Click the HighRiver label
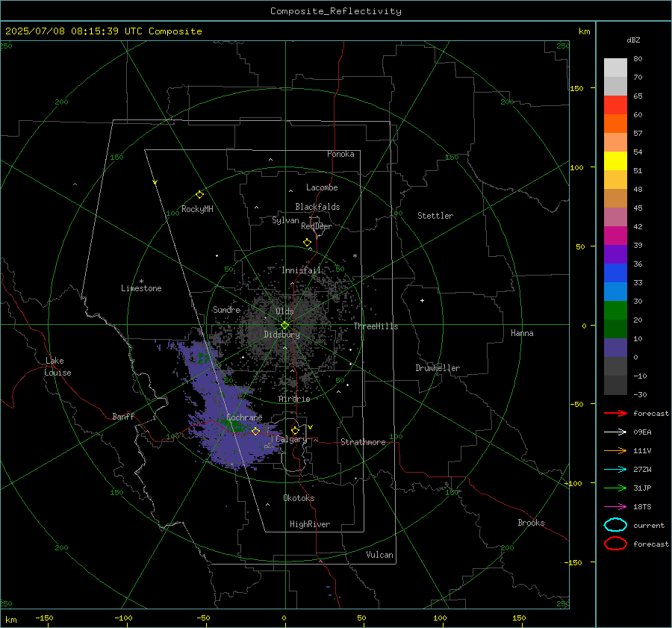672x628 pixels. 309,524
